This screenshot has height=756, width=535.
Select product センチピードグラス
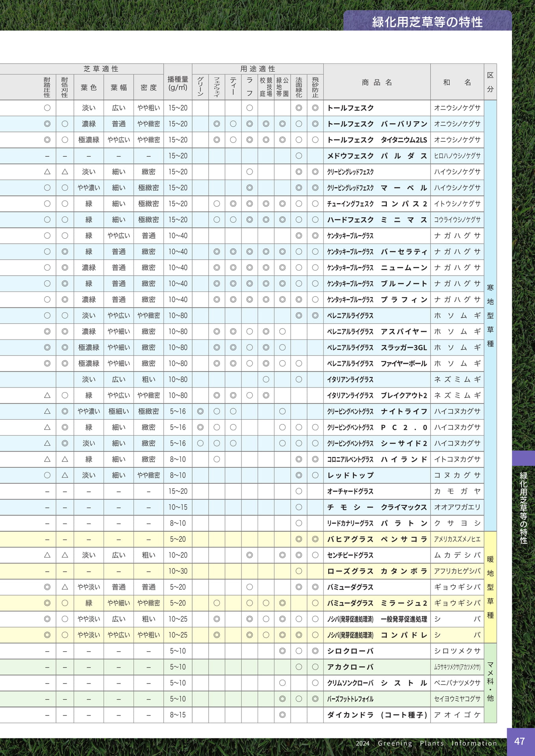(x=350, y=555)
